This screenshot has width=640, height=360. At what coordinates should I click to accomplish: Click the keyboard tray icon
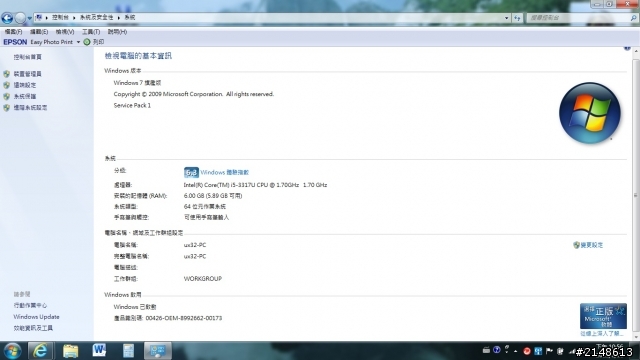tap(486, 350)
